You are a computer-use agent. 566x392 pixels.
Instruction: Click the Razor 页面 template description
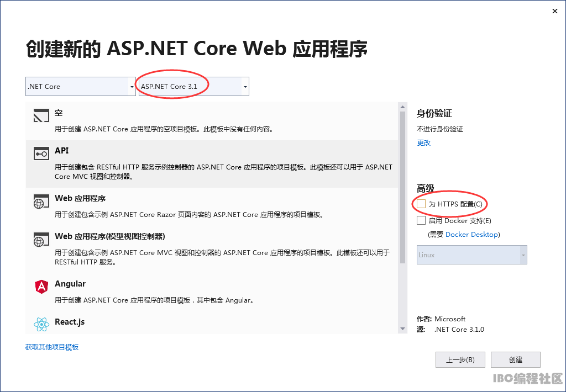pyautogui.click(x=190, y=215)
